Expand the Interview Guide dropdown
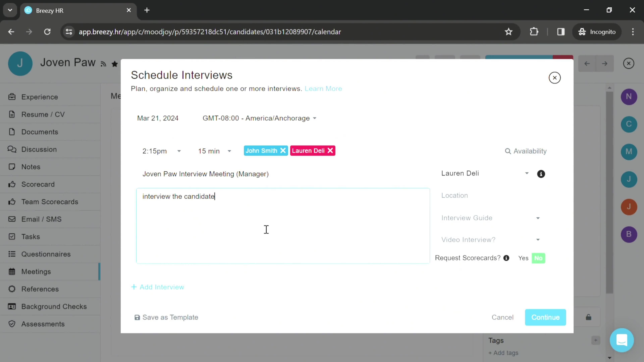 tap(490, 218)
